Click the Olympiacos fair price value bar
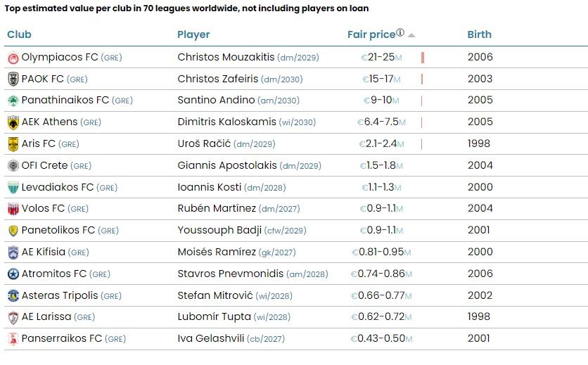This screenshot has height=365, width=588. click(423, 58)
